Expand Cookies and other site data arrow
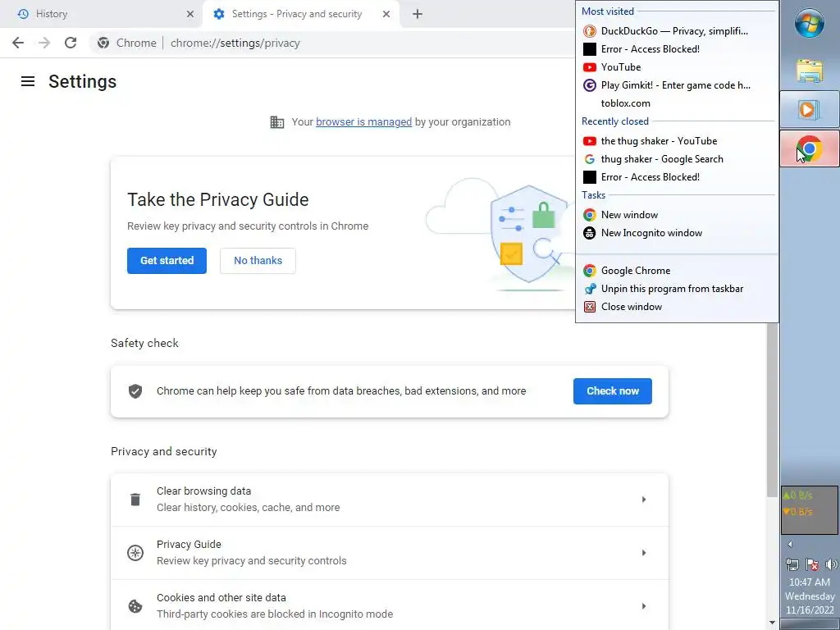 [643, 606]
